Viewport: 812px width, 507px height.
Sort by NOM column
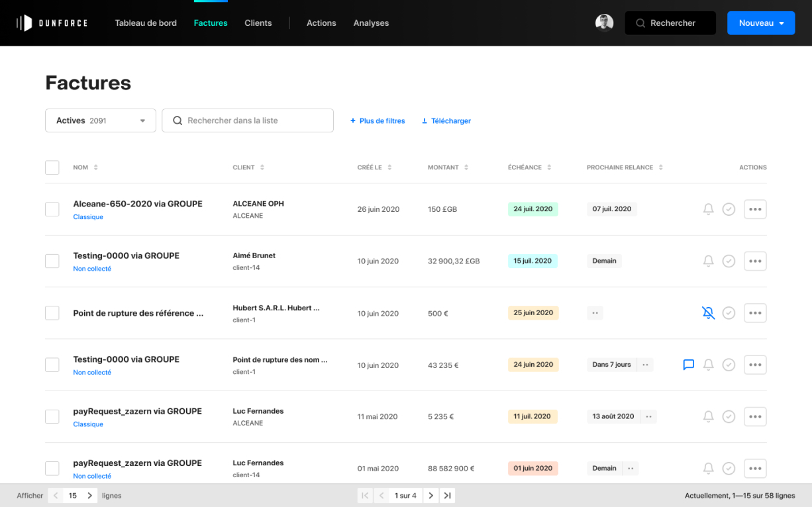coord(85,167)
